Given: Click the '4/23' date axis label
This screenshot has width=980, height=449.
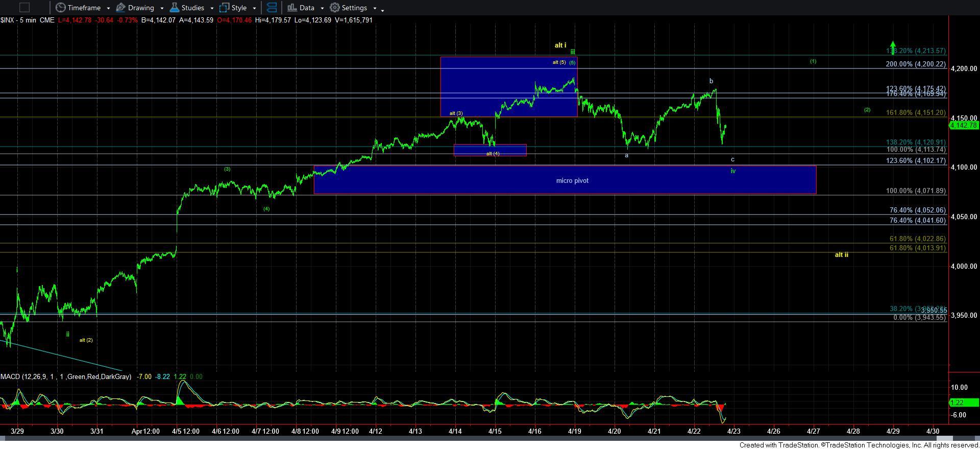Looking at the screenshot, I should pyautogui.click(x=733, y=431).
